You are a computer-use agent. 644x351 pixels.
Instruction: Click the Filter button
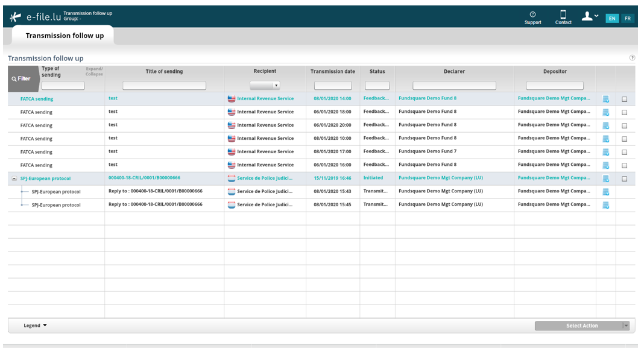22,78
